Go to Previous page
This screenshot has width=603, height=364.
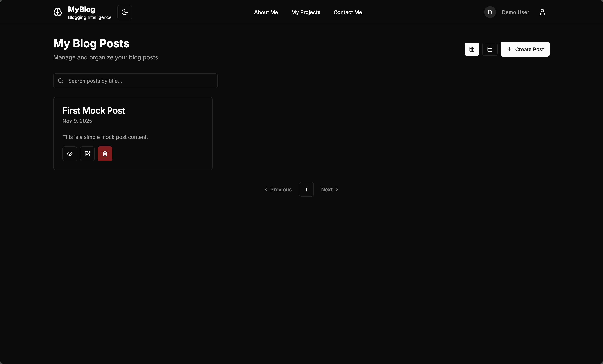(278, 190)
